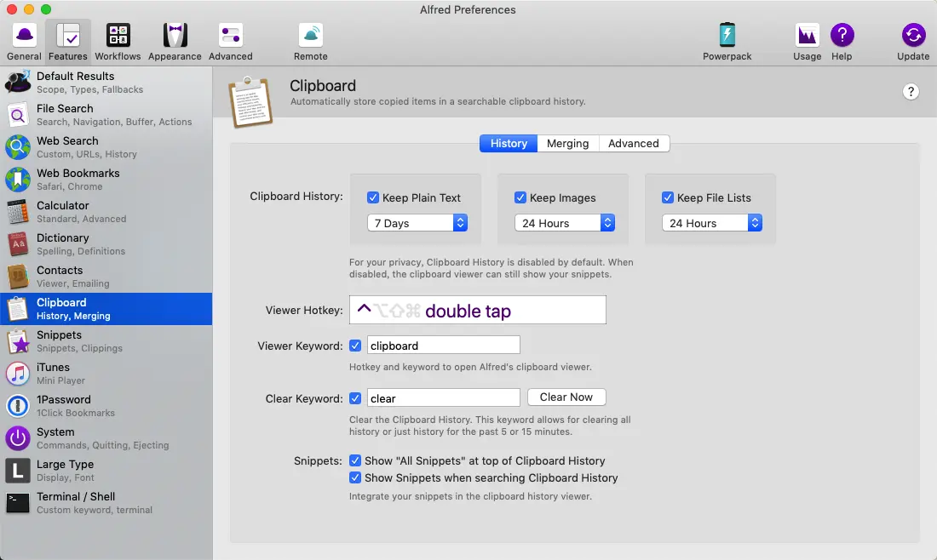Select Web Bookmarks in the sidebar
The image size is (937, 560).
click(106, 179)
